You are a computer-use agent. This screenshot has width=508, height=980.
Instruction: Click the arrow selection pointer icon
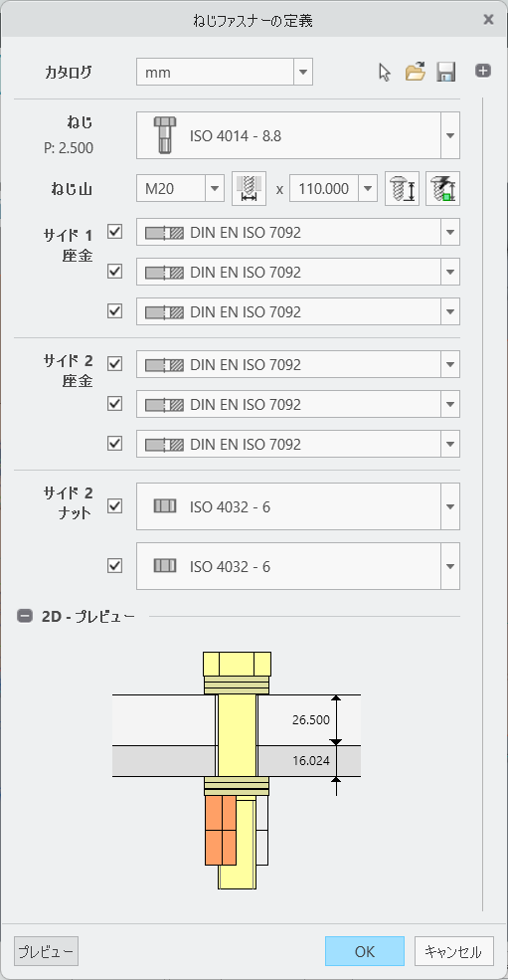pyautogui.click(x=385, y=73)
